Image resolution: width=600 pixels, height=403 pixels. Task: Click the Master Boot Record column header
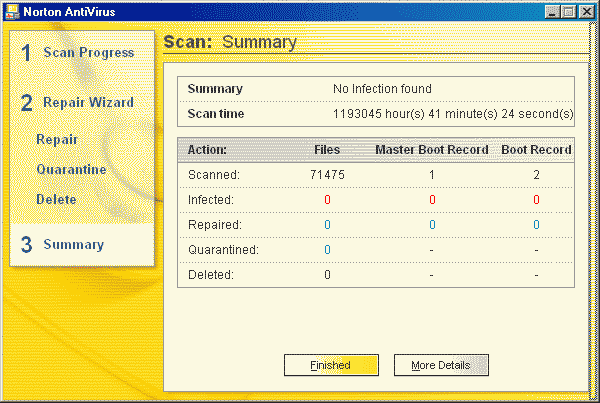click(431, 150)
